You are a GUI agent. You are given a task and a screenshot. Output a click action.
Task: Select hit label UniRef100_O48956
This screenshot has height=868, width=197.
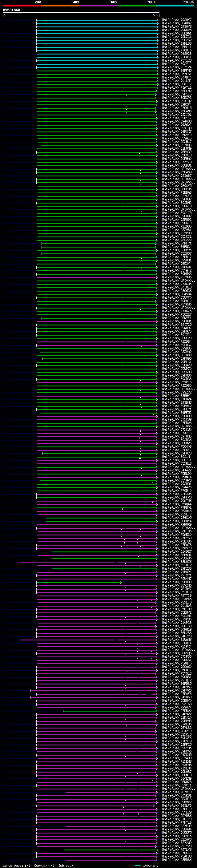(x=176, y=687)
